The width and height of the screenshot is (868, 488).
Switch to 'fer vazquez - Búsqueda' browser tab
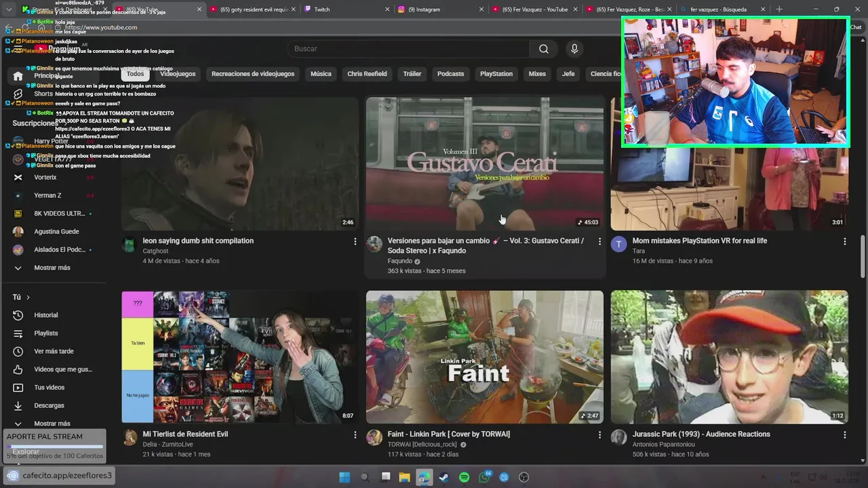722,9
